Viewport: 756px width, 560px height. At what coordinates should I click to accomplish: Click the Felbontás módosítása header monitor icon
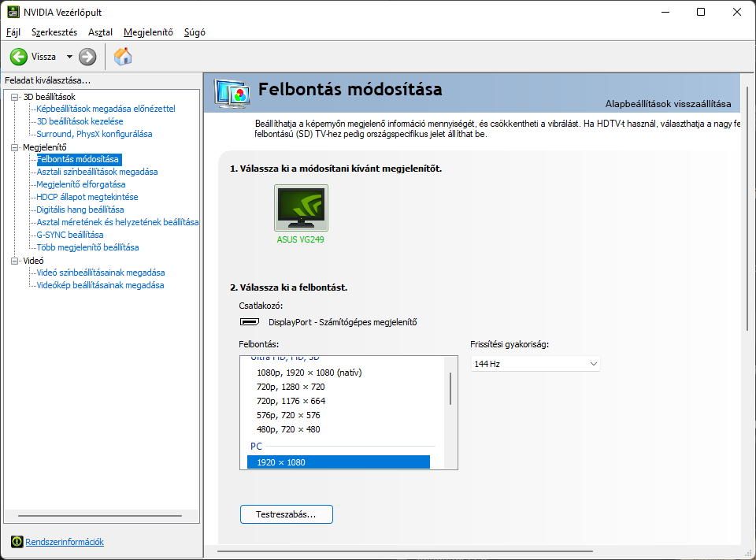[x=232, y=94]
